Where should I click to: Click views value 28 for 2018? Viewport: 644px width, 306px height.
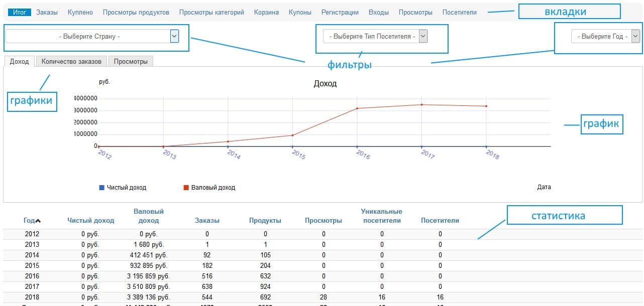tap(324, 297)
